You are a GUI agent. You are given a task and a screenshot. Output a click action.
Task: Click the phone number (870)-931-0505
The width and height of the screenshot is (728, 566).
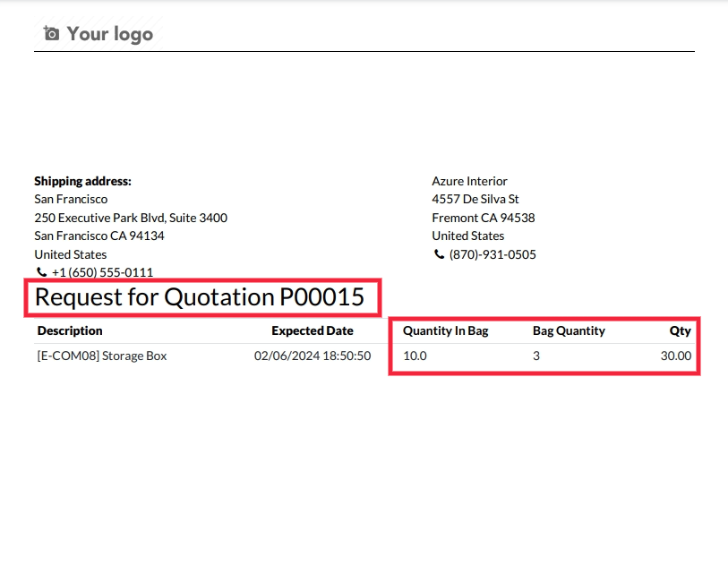[x=492, y=254]
